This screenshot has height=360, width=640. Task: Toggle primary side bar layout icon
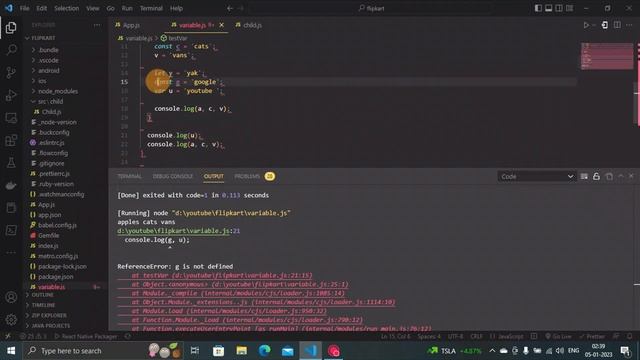tap(538, 8)
